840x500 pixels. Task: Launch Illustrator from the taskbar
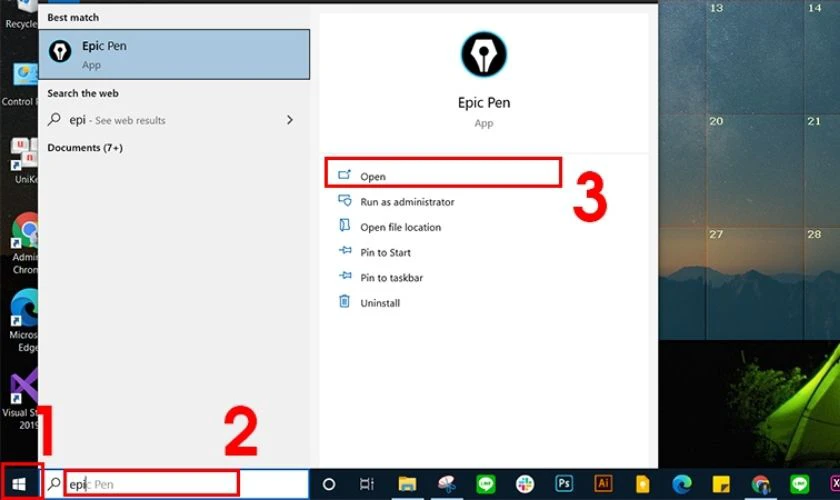tap(603, 484)
